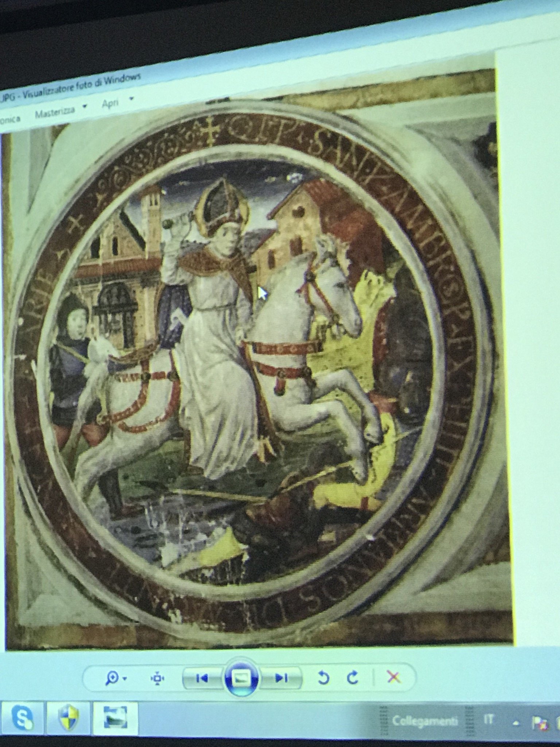Open the Collegamenti toolbar

[x=424, y=721]
